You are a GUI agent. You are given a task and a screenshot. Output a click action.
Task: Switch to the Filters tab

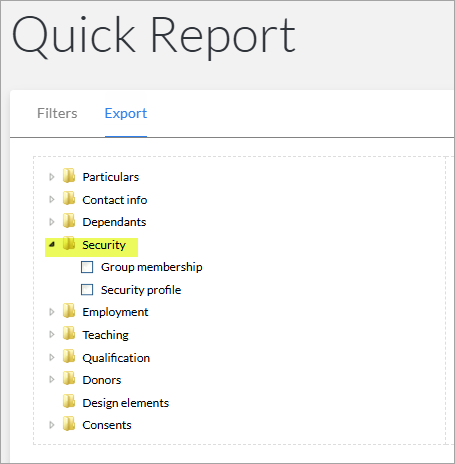click(x=57, y=113)
